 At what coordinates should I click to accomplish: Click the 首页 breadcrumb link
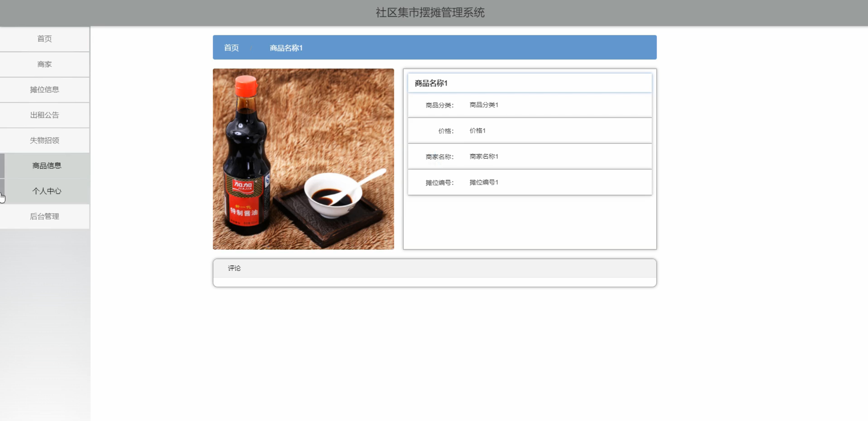pyautogui.click(x=231, y=48)
